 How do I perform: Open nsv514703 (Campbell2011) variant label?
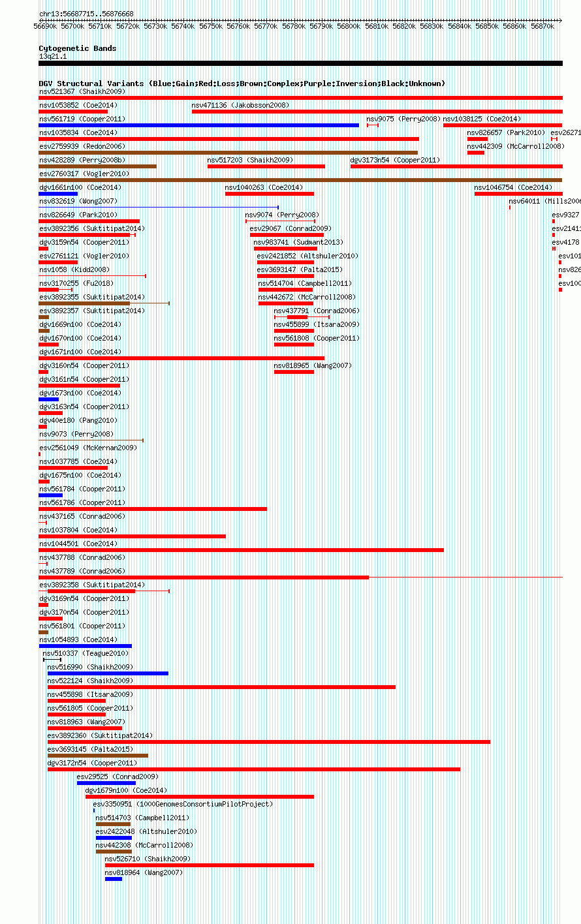(x=142, y=818)
